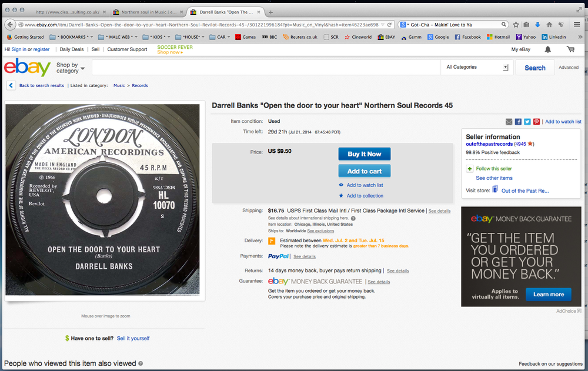This screenshot has width=588, height=371.
Task: Click the store icon next to Visit store
Action: [495, 190]
